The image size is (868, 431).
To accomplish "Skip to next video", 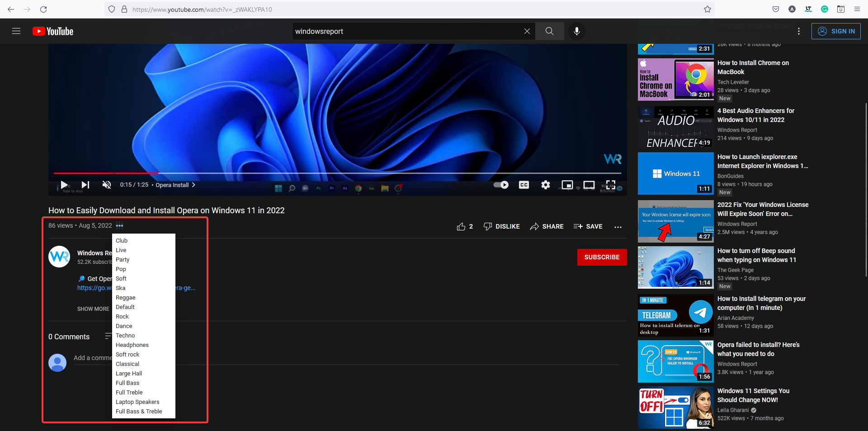I will point(85,185).
